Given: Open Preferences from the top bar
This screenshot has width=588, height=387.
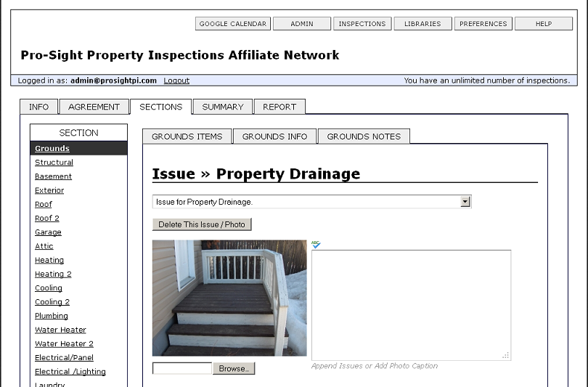Looking at the screenshot, I should pyautogui.click(x=483, y=24).
